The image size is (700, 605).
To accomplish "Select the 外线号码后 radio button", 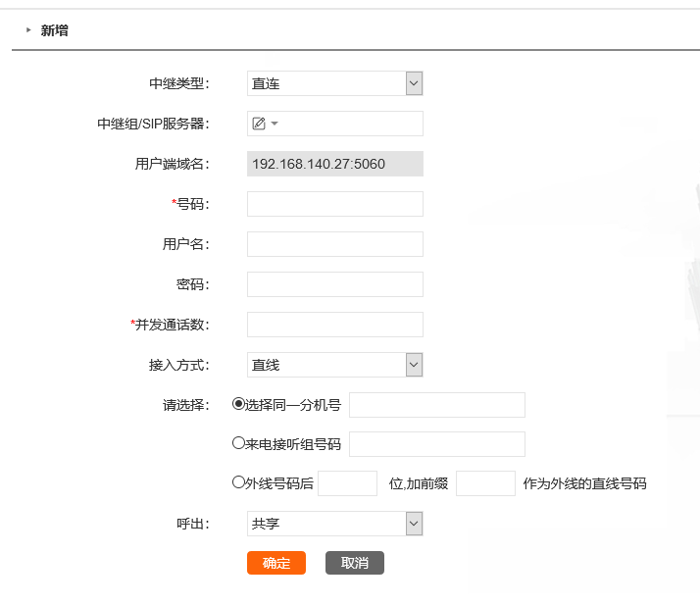I will tap(238, 482).
